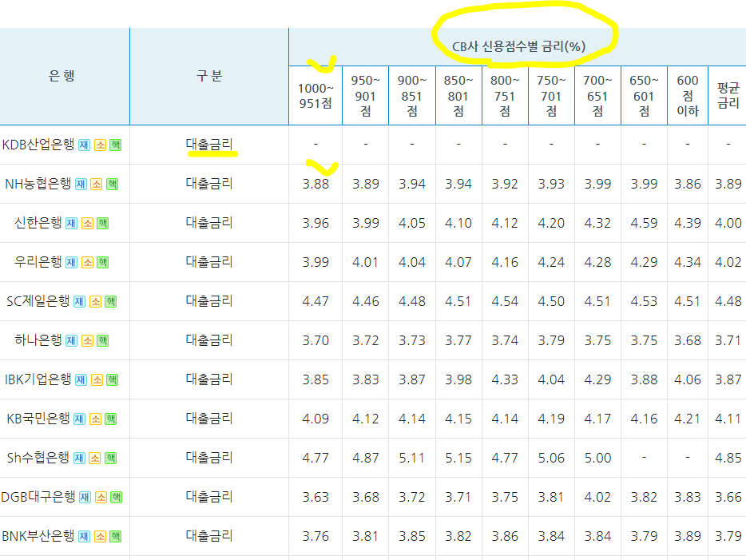
Task: Click the green 핵 badge in 하나은행 row
Action: [x=103, y=340]
